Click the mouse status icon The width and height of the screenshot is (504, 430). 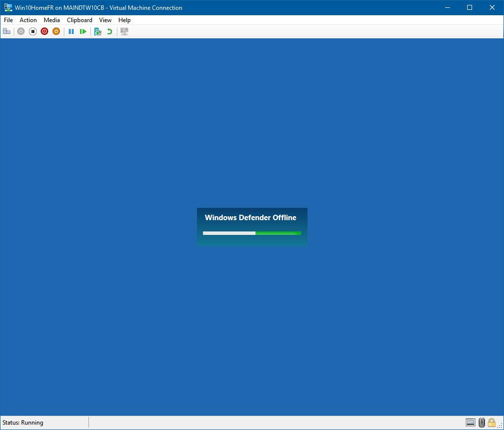point(482,423)
